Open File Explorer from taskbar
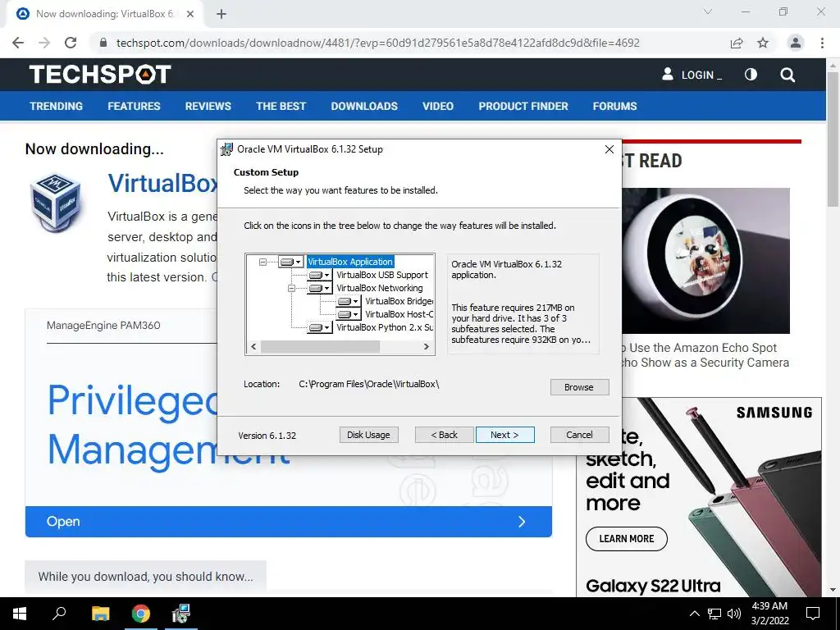This screenshot has height=630, width=840. [x=100, y=614]
